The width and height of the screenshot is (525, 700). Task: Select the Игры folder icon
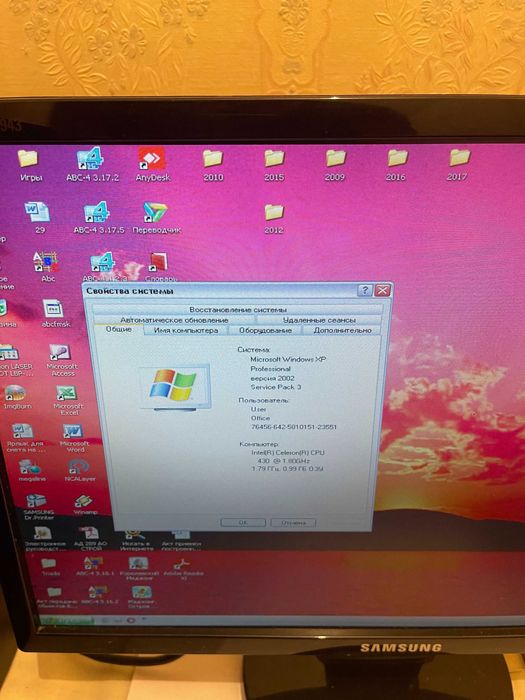[30, 165]
